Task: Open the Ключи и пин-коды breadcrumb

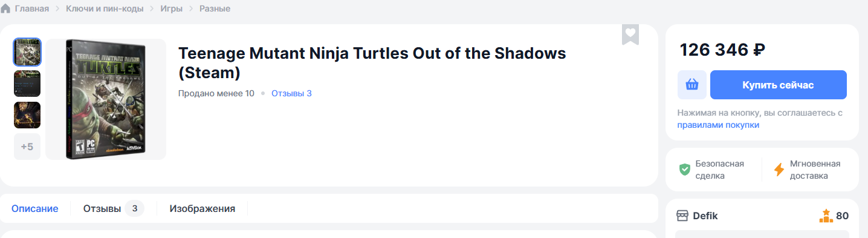Action: point(105,8)
